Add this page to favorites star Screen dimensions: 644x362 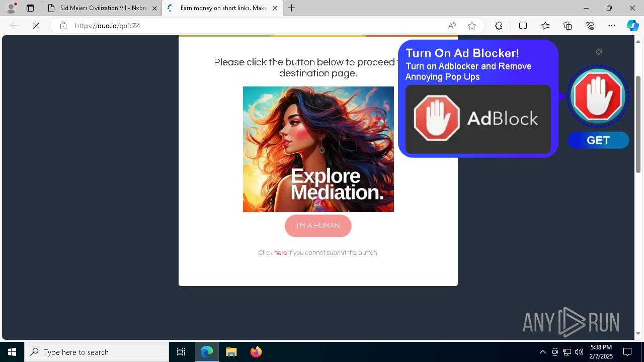pos(472,26)
